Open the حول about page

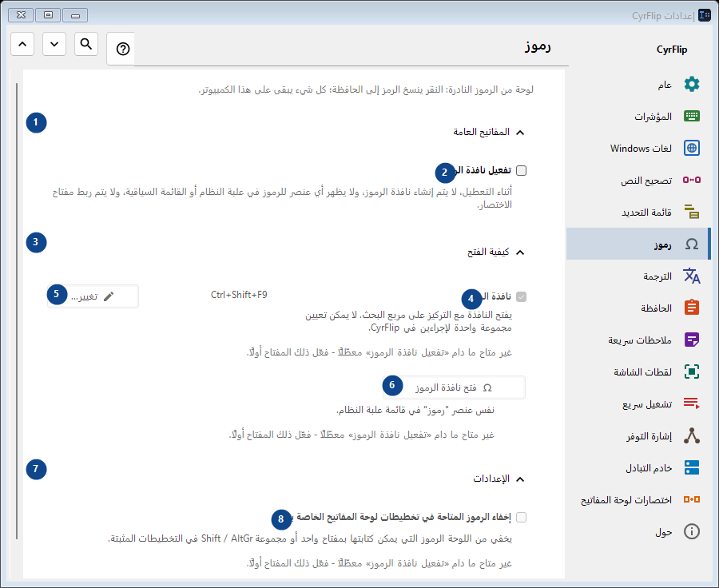click(638, 531)
